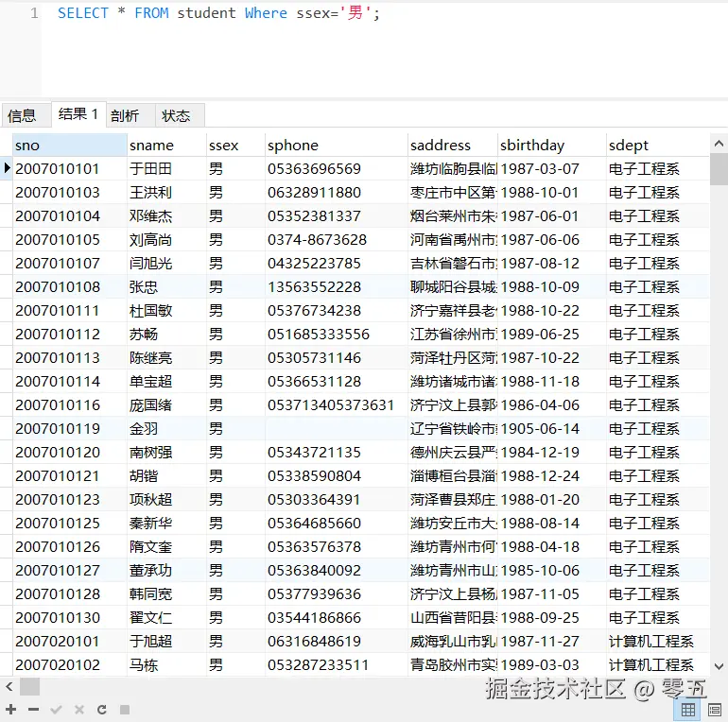Select name cell 于田田
Viewport: 728px width, 722px height.
[x=166, y=168]
